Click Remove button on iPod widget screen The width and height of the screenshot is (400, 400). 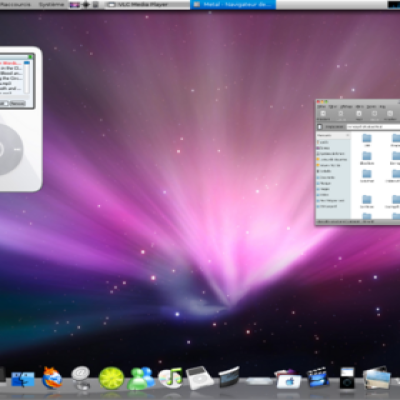17,103
